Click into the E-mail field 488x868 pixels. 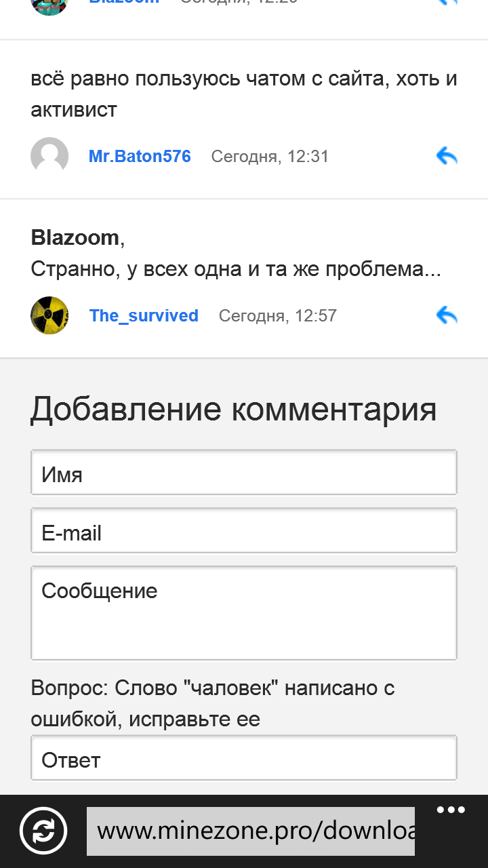click(244, 531)
